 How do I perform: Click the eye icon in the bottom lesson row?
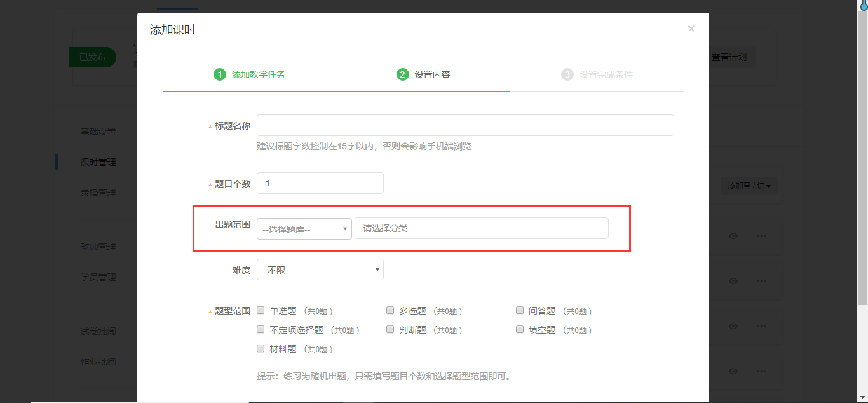733,371
